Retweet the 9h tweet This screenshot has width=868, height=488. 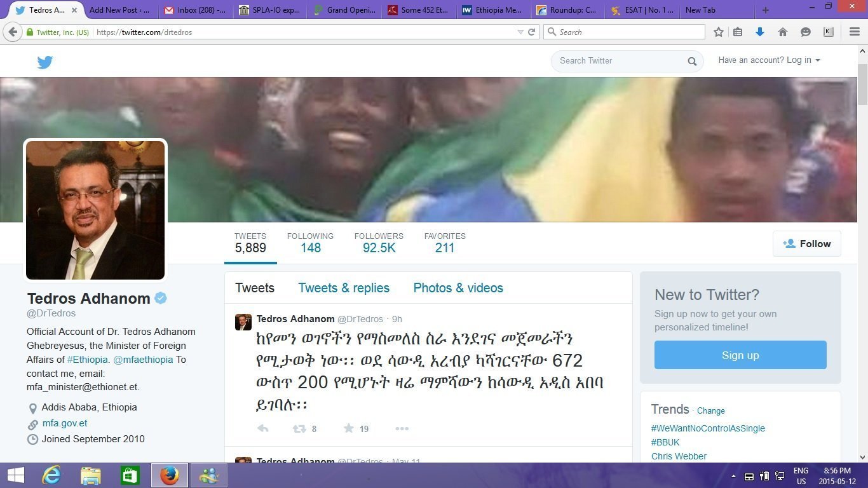pos(299,429)
